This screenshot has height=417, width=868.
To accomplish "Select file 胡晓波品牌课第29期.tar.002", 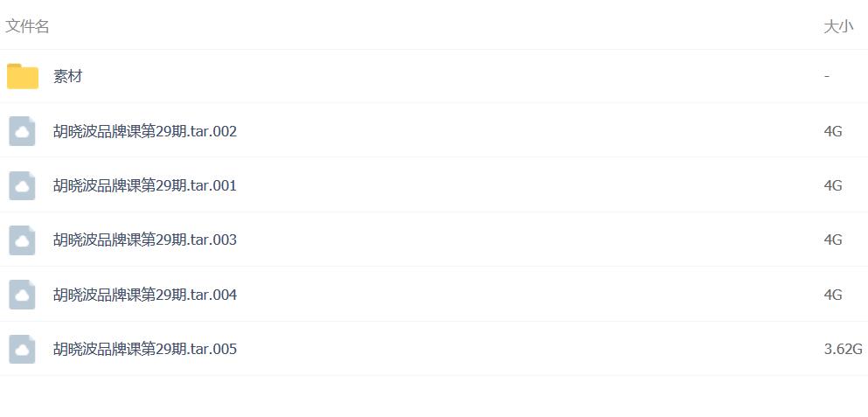I will coord(145,131).
